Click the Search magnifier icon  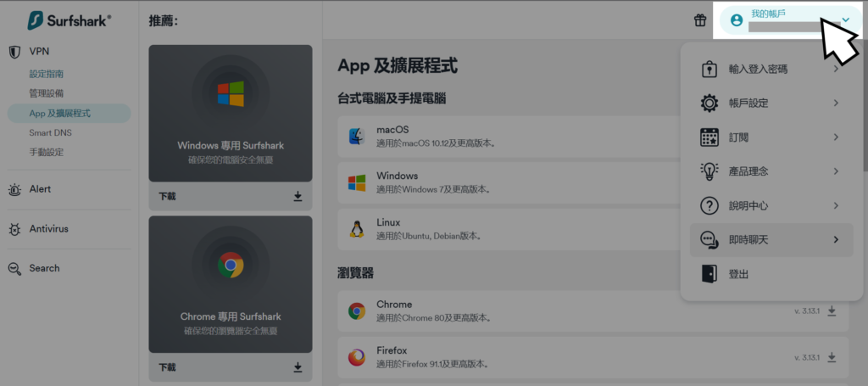coord(15,269)
